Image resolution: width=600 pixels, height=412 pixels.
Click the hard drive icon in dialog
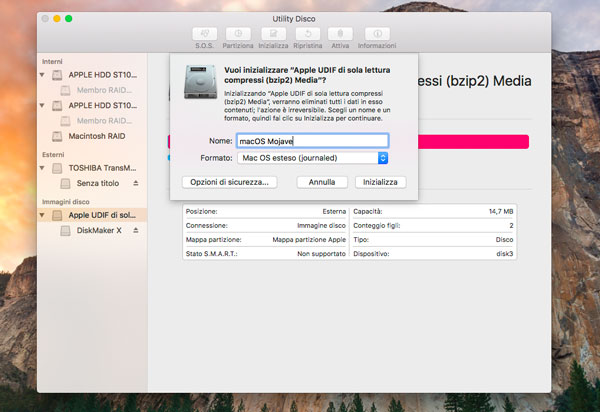point(200,82)
